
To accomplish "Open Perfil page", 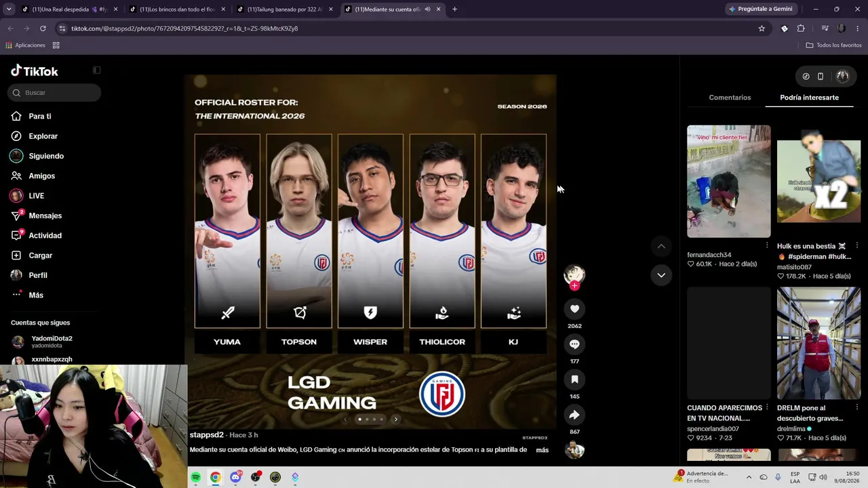I will [x=37, y=275].
